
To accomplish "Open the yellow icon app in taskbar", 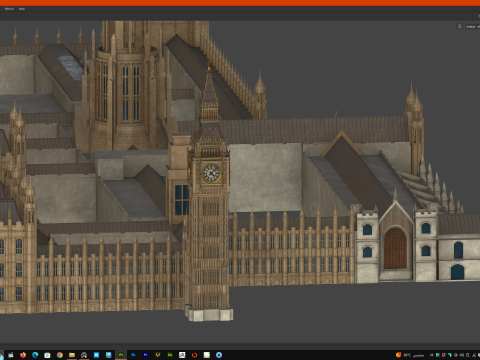I will (158, 355).
